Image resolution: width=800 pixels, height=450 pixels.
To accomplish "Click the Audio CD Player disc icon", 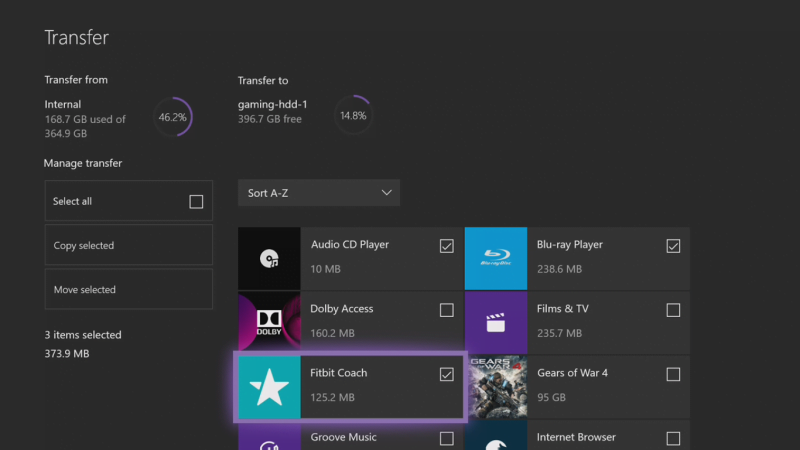I will [269, 259].
